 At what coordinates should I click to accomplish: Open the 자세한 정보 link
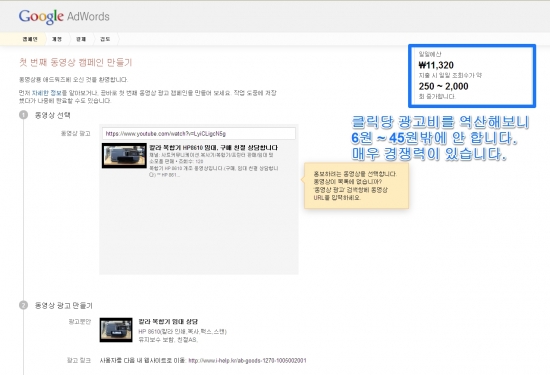(46, 93)
